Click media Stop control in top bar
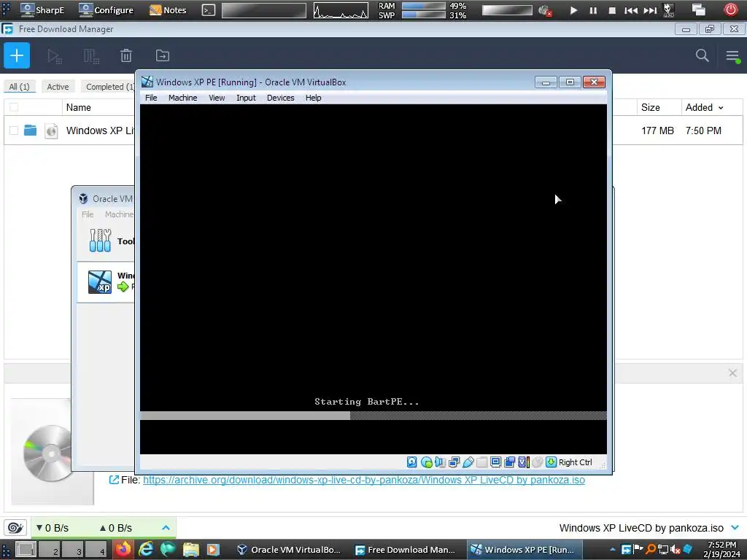This screenshot has width=747, height=560. pyautogui.click(x=612, y=10)
